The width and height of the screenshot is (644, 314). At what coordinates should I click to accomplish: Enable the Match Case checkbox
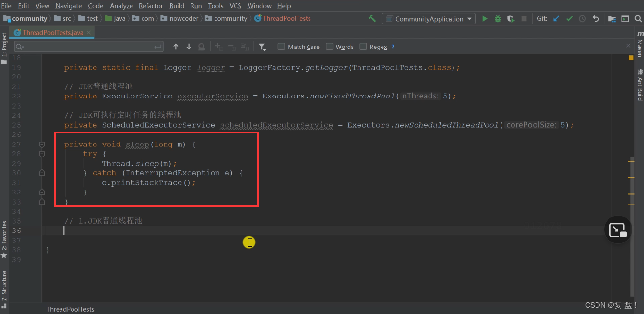point(281,47)
